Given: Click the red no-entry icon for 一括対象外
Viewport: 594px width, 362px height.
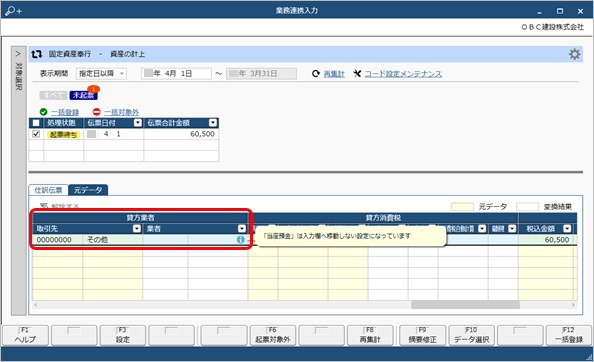Looking at the screenshot, I should tap(96, 112).
